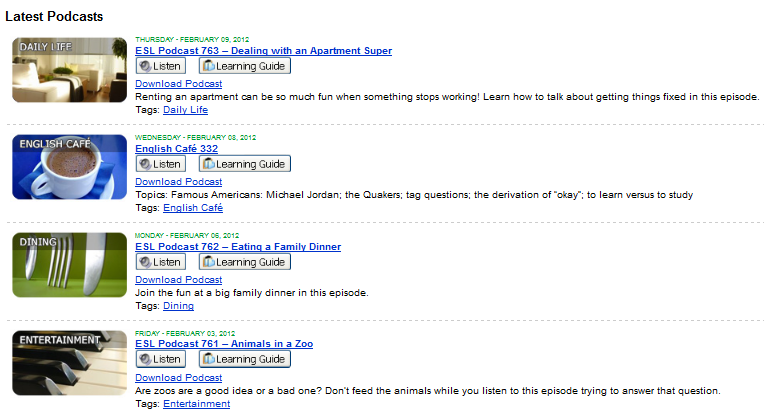Click the 'Topics: Famous Americans' description text
The width and height of the screenshot is (764, 412).
click(x=414, y=195)
